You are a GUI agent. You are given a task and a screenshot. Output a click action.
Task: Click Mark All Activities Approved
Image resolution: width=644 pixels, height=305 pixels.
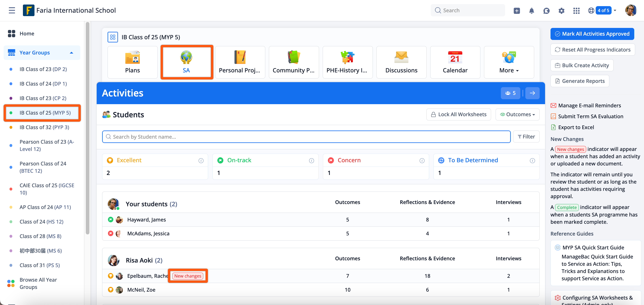[x=592, y=34]
